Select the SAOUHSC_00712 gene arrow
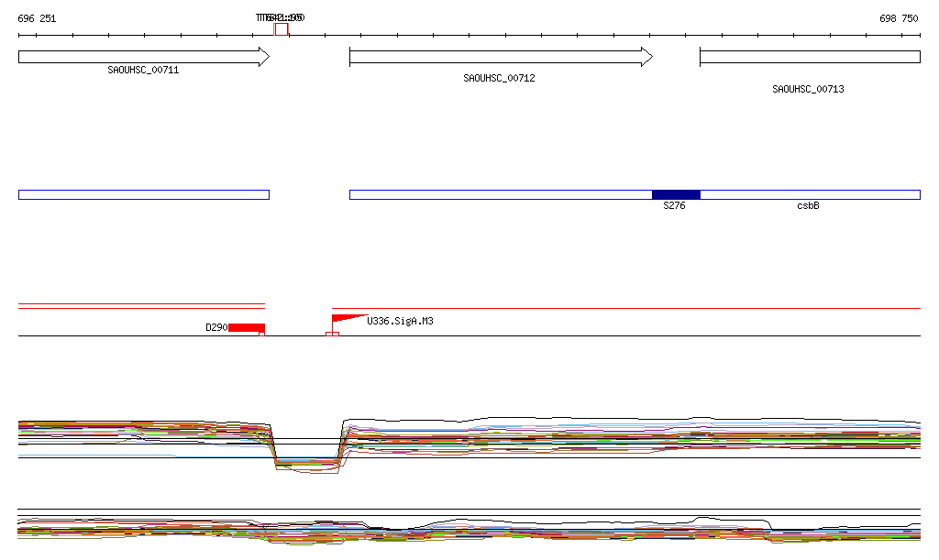The width and height of the screenshot is (939, 560). (x=502, y=57)
